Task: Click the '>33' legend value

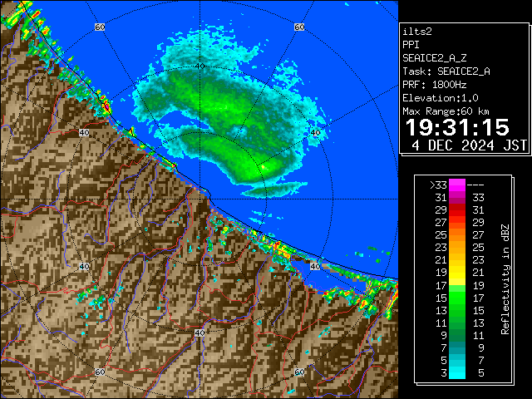Action: click(x=439, y=185)
